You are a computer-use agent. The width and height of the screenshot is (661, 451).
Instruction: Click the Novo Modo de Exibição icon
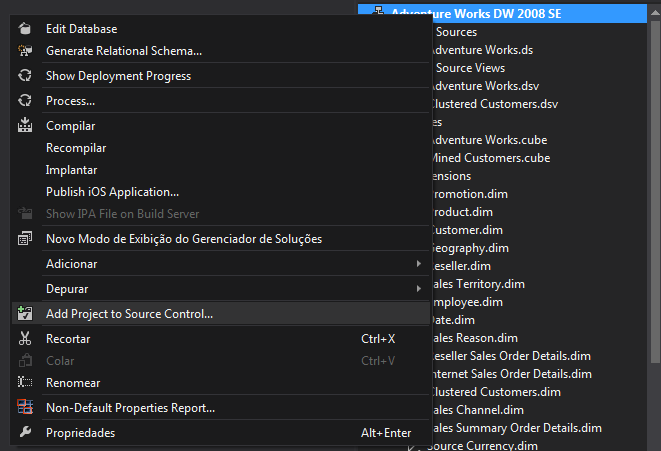[25, 239]
